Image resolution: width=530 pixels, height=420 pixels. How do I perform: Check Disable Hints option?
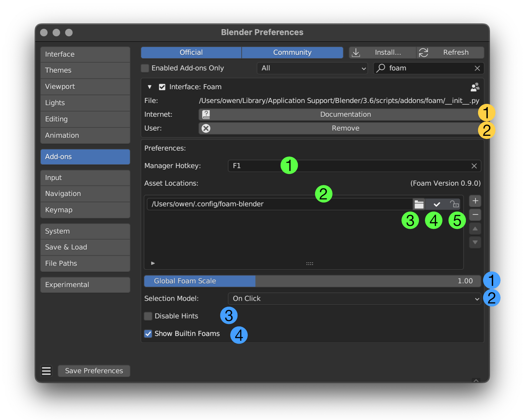(148, 316)
